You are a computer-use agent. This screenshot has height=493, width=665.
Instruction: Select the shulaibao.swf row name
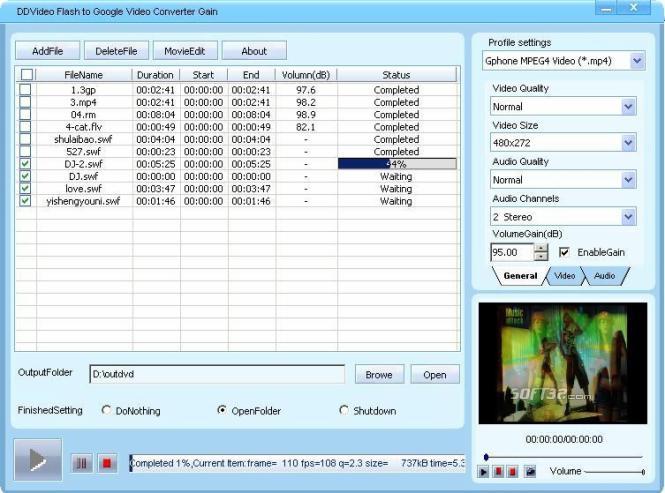coord(83,139)
